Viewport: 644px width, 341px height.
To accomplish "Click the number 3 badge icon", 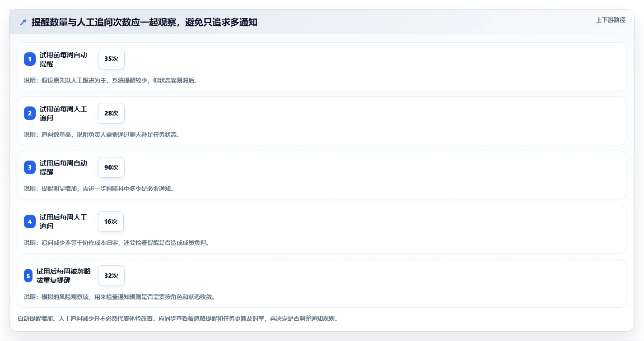I will point(30,167).
